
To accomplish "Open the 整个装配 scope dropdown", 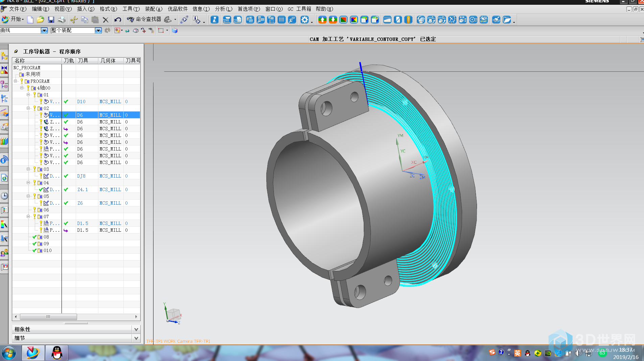I will [98, 30].
